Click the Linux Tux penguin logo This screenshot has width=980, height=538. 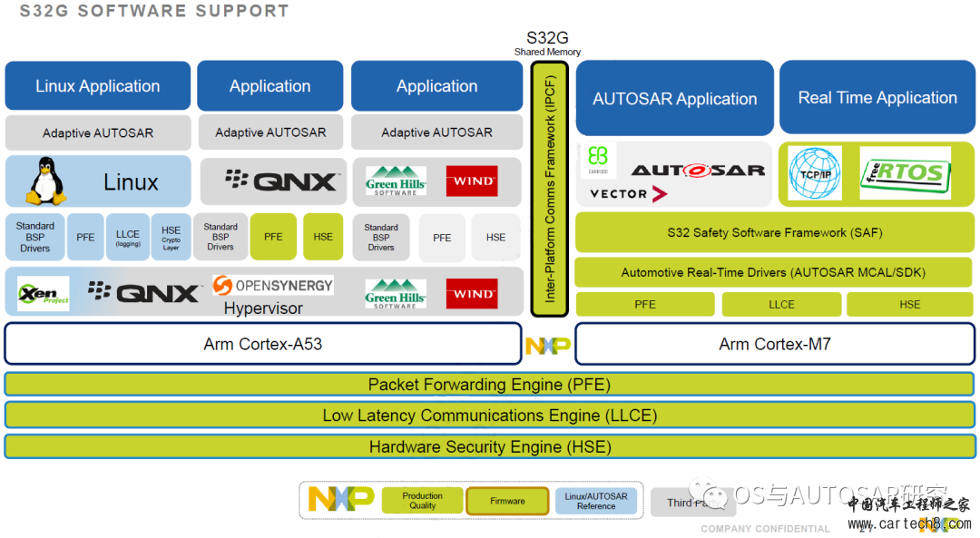click(45, 181)
